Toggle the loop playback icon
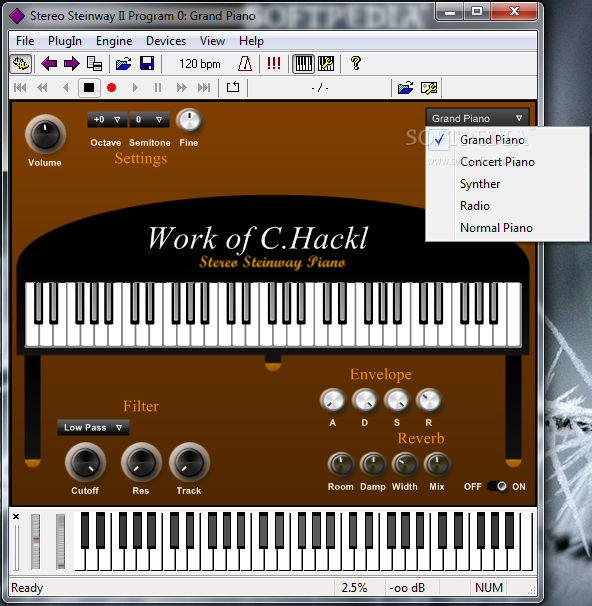The image size is (592, 606). click(x=233, y=87)
